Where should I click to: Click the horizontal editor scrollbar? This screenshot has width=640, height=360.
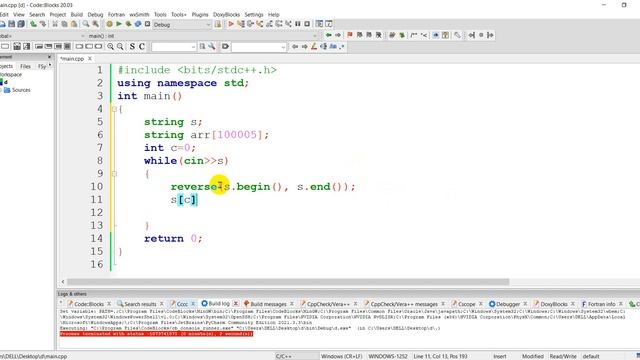pos(288,282)
